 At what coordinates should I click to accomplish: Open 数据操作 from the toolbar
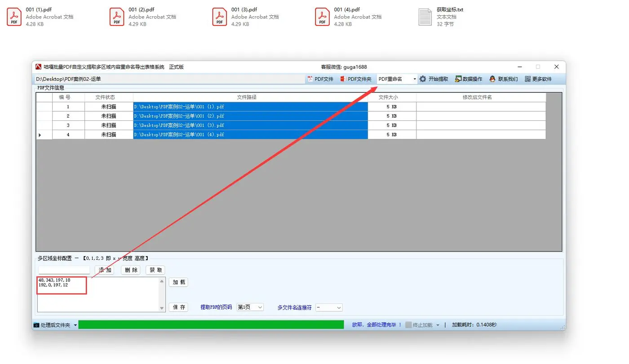click(469, 79)
